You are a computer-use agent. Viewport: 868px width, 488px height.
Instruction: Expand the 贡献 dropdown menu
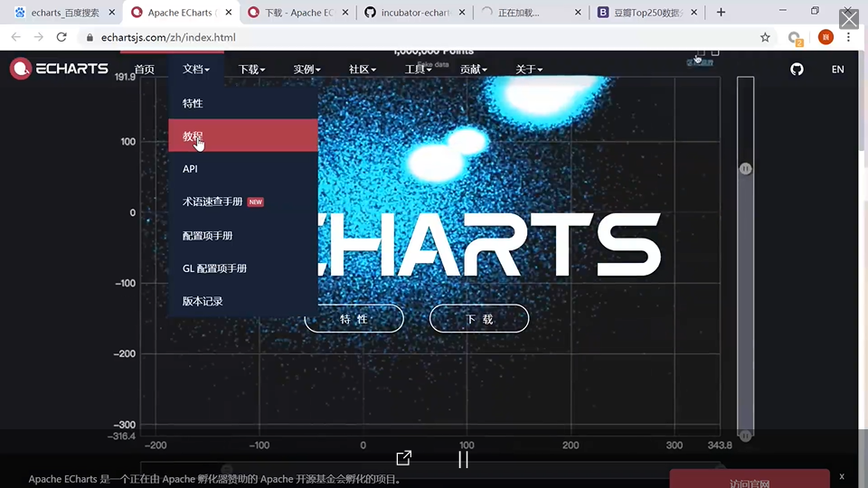(473, 70)
